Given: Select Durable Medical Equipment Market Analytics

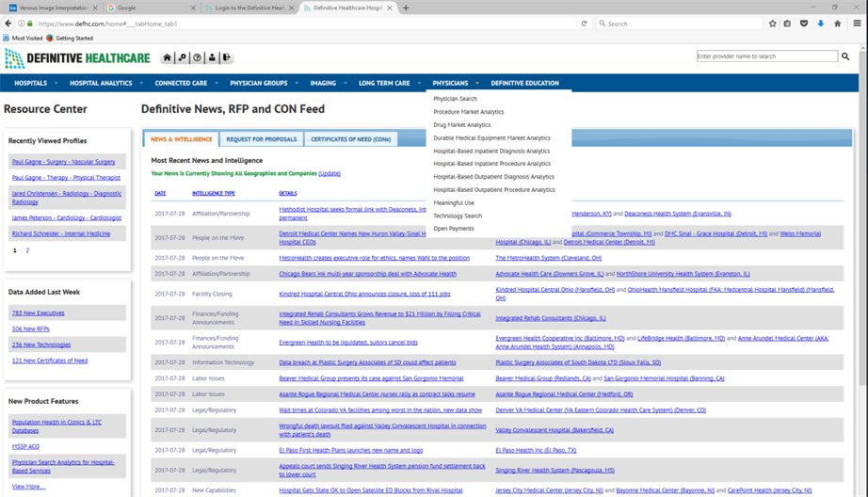Looking at the screenshot, I should tap(491, 137).
